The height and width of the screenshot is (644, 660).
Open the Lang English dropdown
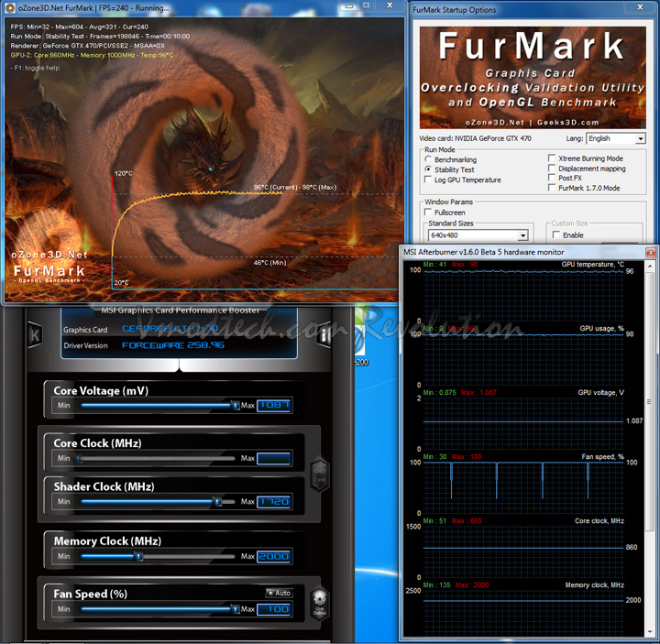(616, 138)
